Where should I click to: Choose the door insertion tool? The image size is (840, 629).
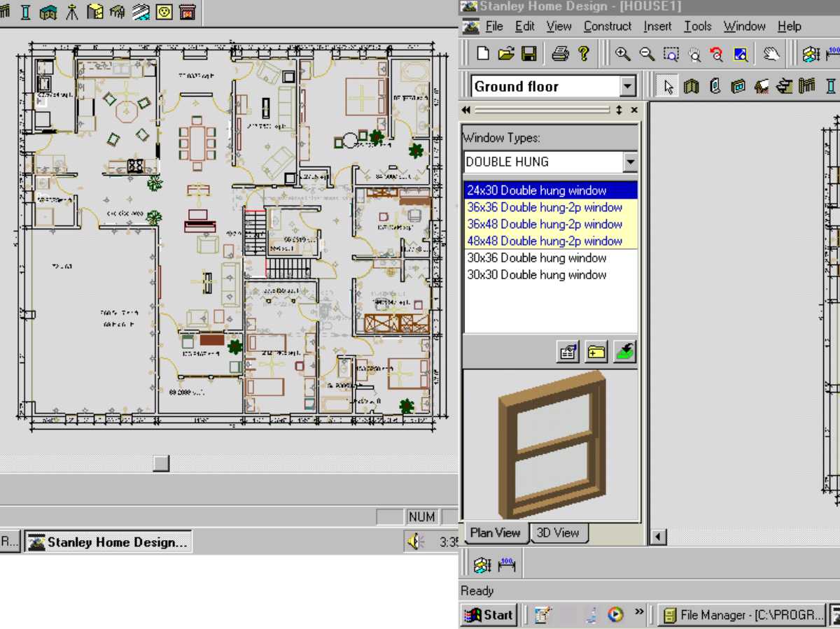[715, 86]
